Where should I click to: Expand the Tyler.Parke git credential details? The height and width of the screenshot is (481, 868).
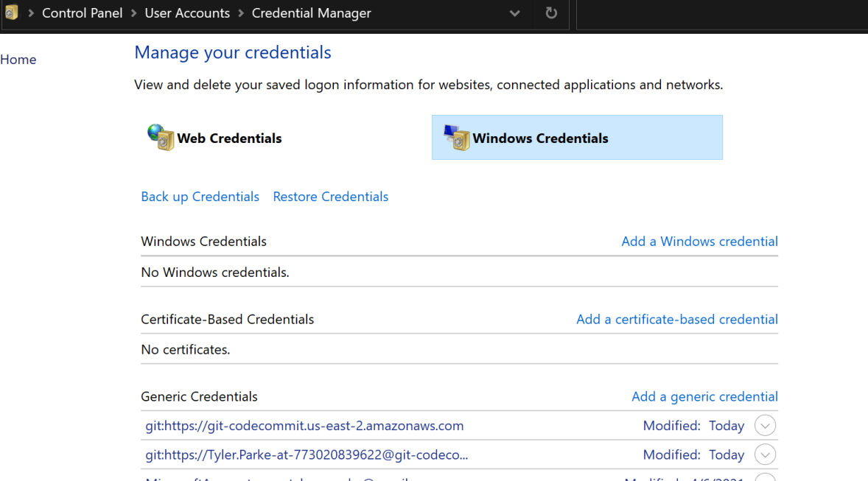pyautogui.click(x=766, y=455)
